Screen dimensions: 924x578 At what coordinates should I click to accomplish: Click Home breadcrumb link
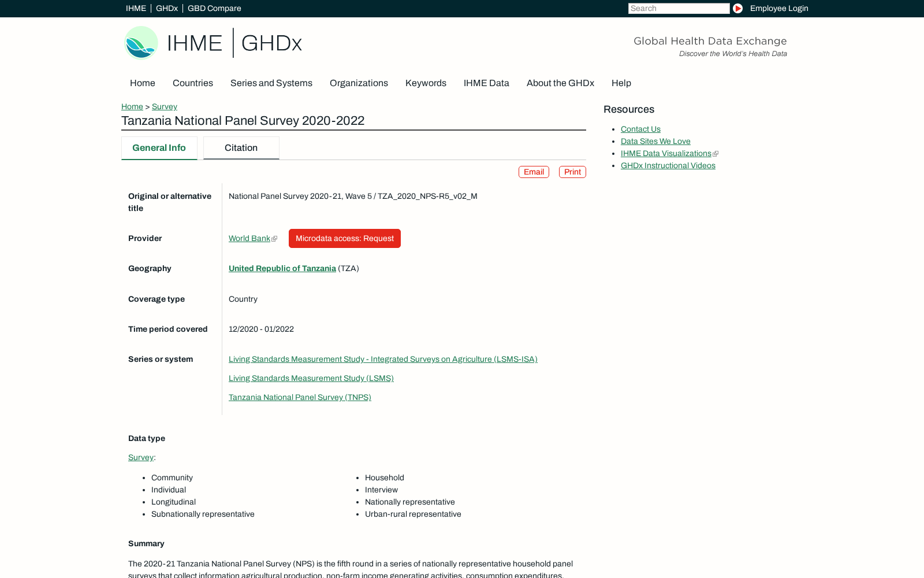coord(132,107)
